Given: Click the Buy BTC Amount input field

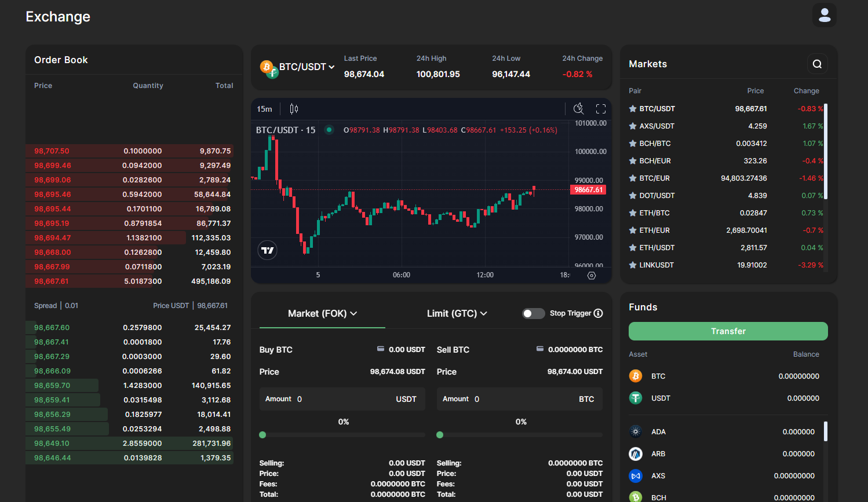Looking at the screenshot, I should click(x=342, y=399).
